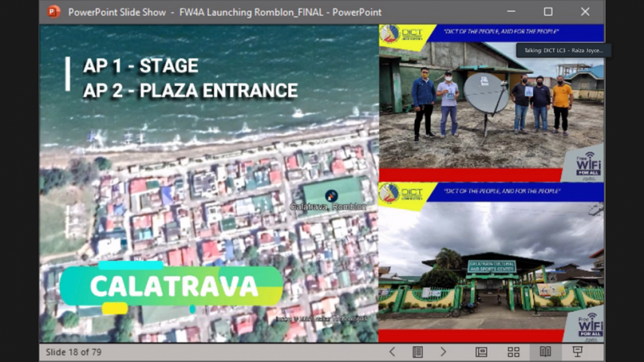Click the 'Slide 18 of 79' indicator
This screenshot has width=644, height=362.
72,352
